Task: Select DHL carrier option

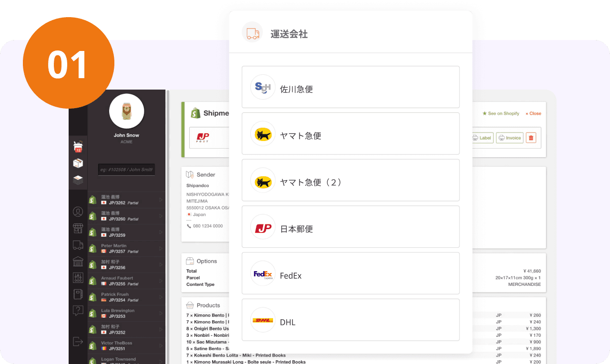Action: (x=350, y=320)
